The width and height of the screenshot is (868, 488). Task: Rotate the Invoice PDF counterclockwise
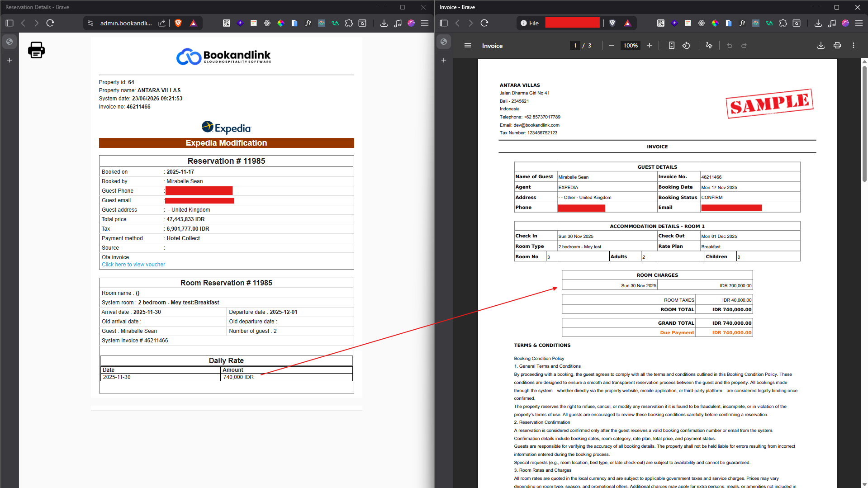(686, 46)
